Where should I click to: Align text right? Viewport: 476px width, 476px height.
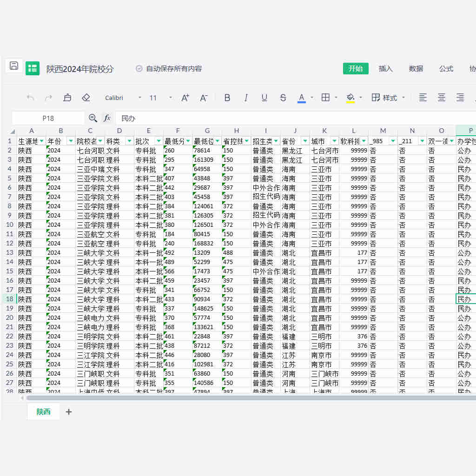460,98
